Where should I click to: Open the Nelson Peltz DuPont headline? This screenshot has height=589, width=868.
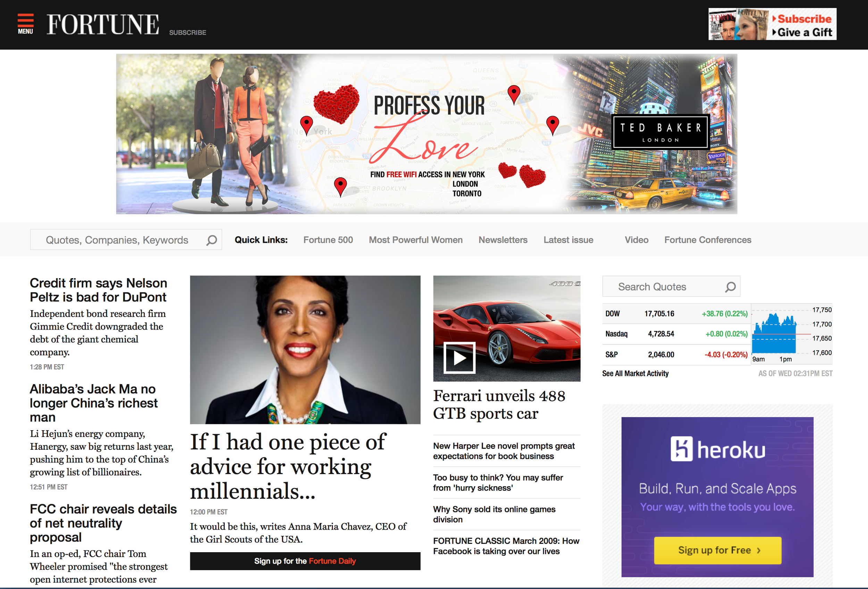(x=98, y=290)
